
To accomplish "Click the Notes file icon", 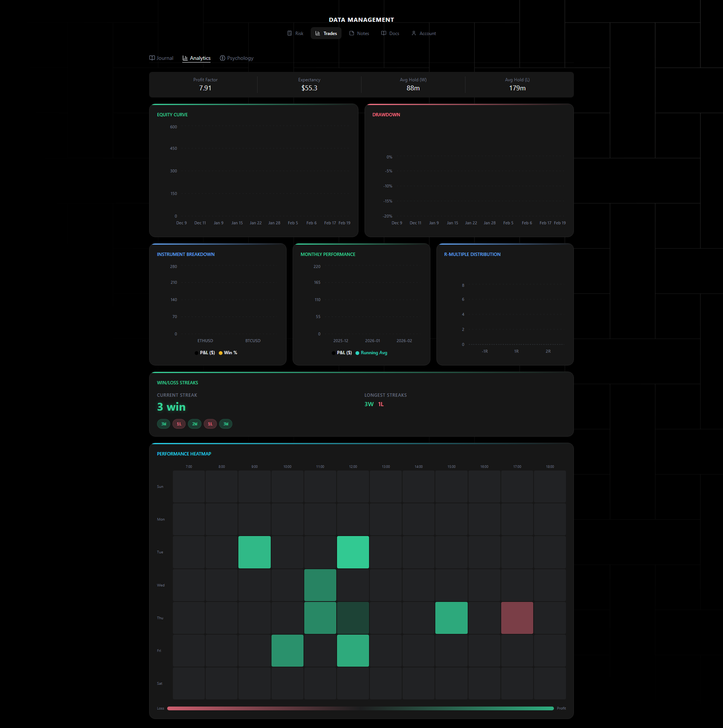I will pyautogui.click(x=352, y=33).
